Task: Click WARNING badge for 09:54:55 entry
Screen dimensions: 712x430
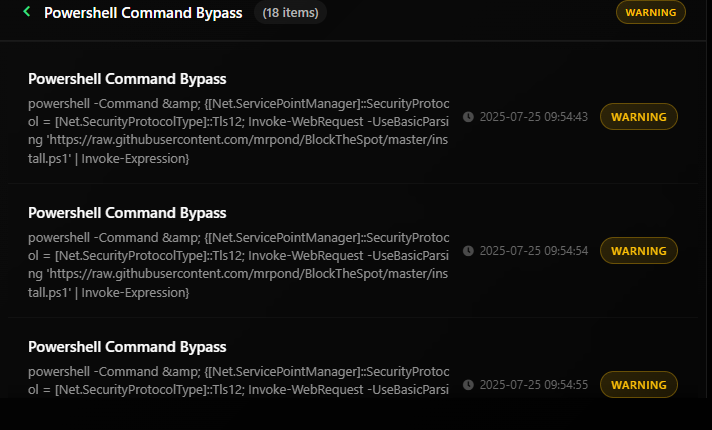Action: (639, 385)
